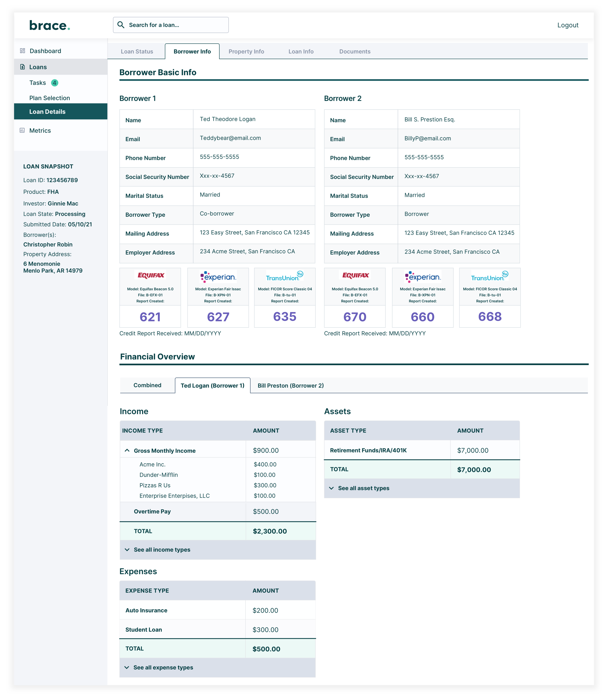
Task: Click the brace logo
Action: pos(50,26)
